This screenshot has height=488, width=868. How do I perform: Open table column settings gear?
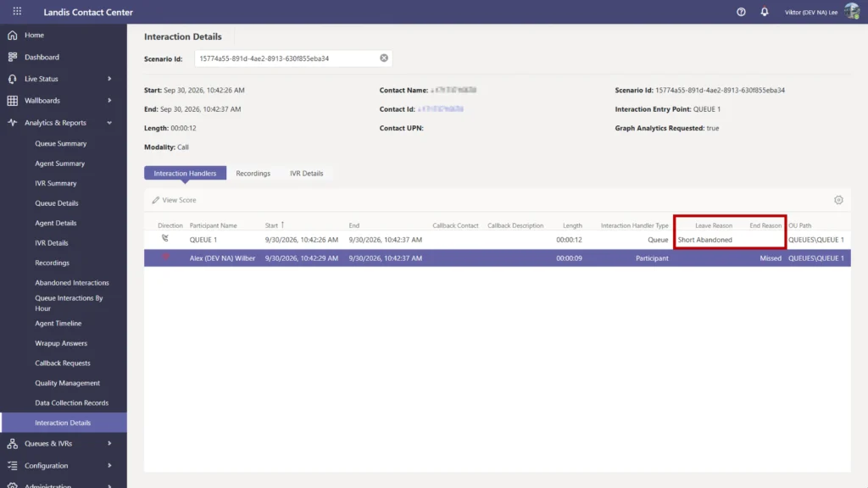tap(838, 200)
